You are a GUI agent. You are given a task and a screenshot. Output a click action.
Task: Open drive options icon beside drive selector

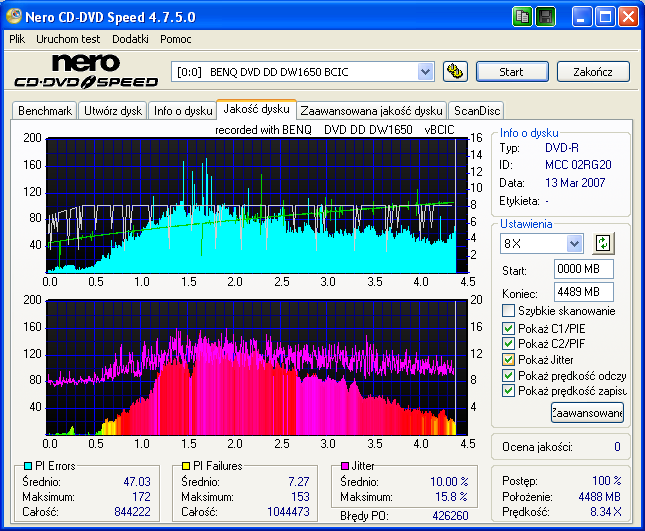click(x=455, y=72)
